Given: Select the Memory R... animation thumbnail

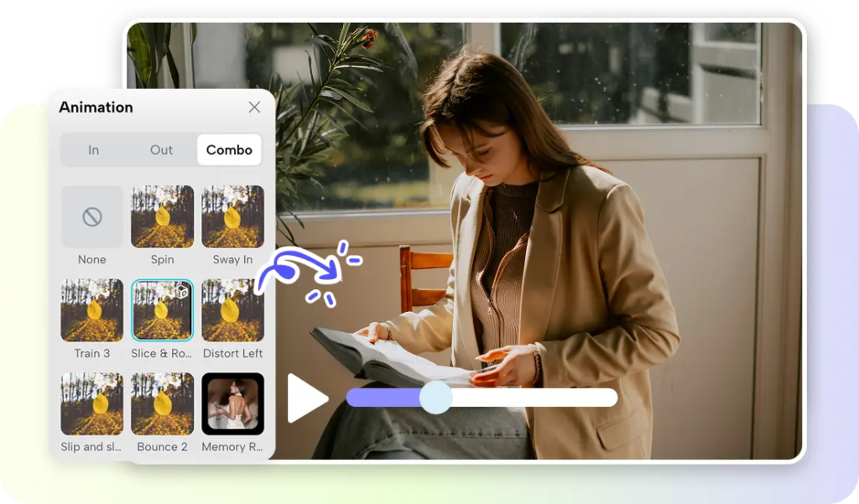Looking at the screenshot, I should pyautogui.click(x=233, y=403).
